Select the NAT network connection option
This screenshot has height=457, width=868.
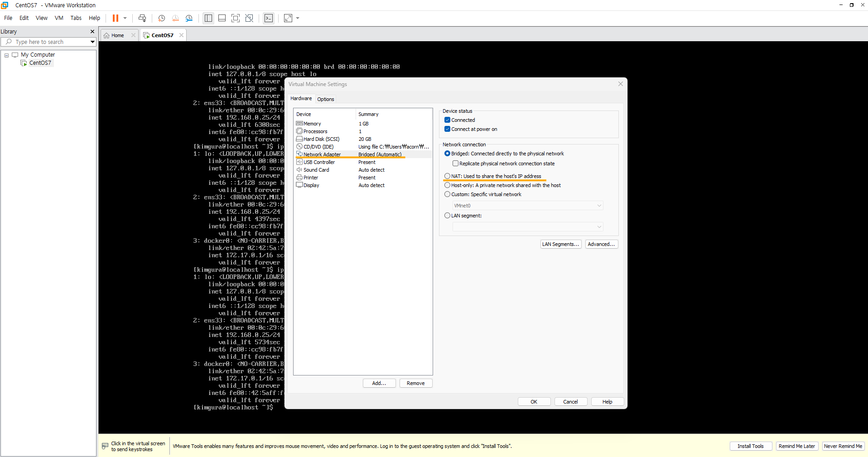click(x=448, y=176)
